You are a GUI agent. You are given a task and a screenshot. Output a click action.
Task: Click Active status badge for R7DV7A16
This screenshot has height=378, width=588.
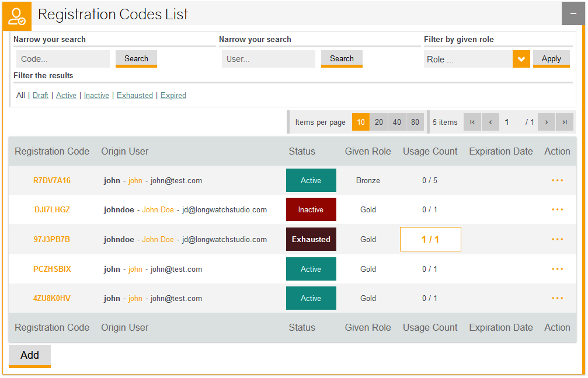[x=311, y=180]
